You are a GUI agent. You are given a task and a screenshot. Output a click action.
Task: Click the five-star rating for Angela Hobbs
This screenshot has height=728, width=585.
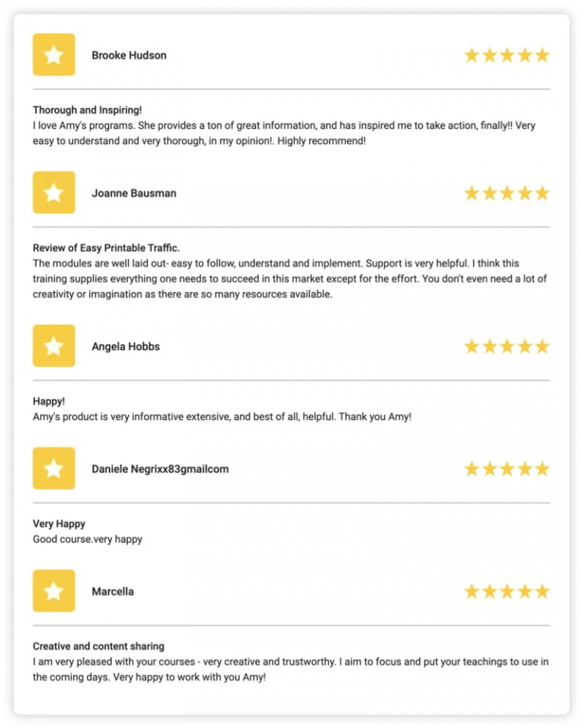[x=507, y=346]
